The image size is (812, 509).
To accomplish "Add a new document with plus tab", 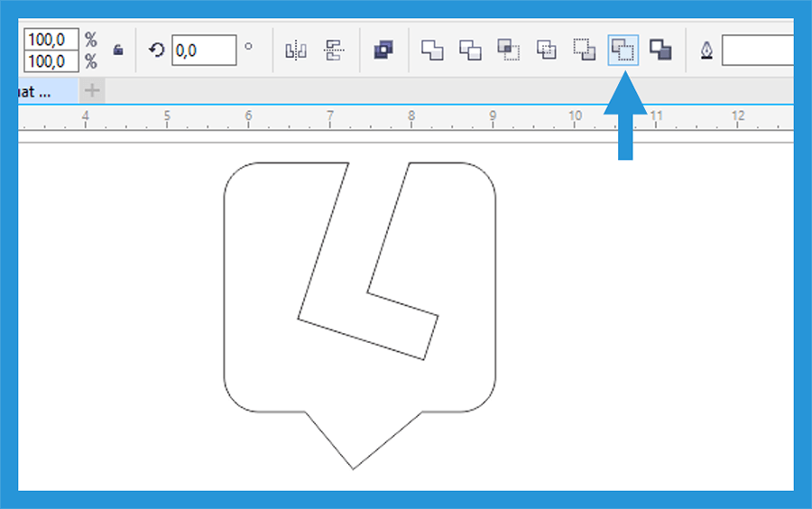I will click(x=92, y=90).
